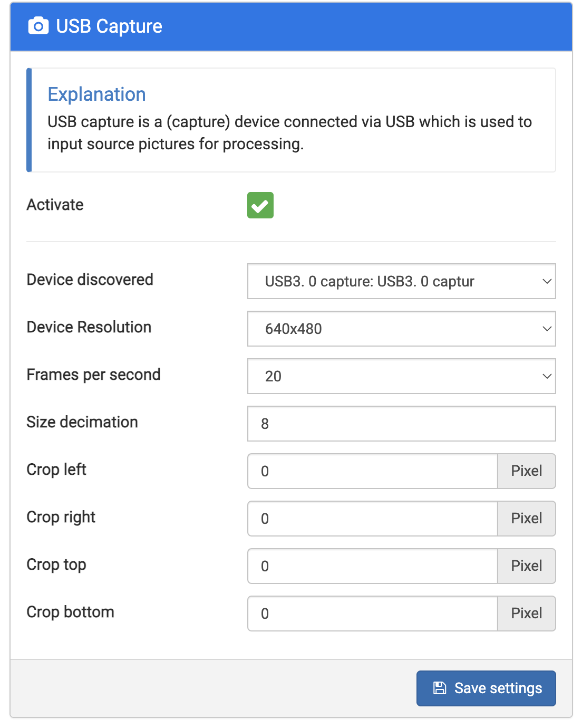Screen dimensions: 582x728
Task: Click the Pixel unit beside Crop top
Action: 526,566
